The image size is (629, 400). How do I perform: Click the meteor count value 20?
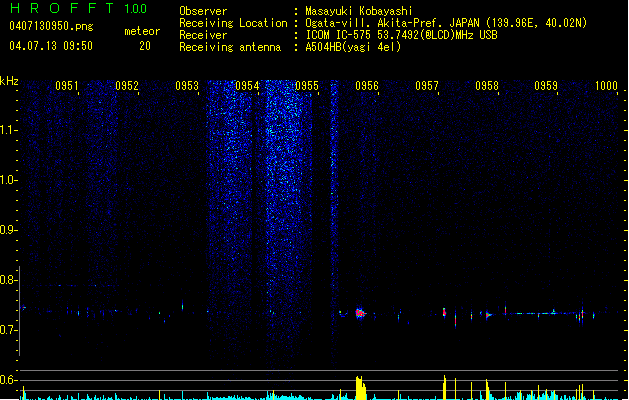click(145, 46)
